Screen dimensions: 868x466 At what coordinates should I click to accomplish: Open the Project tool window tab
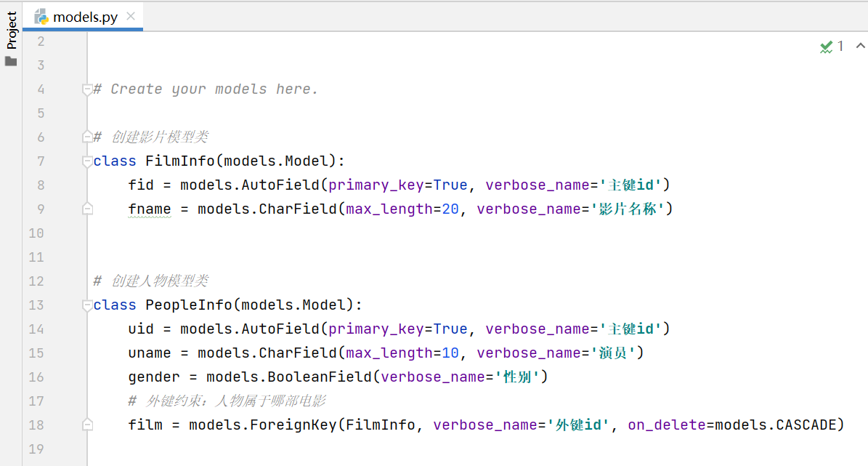click(12, 31)
